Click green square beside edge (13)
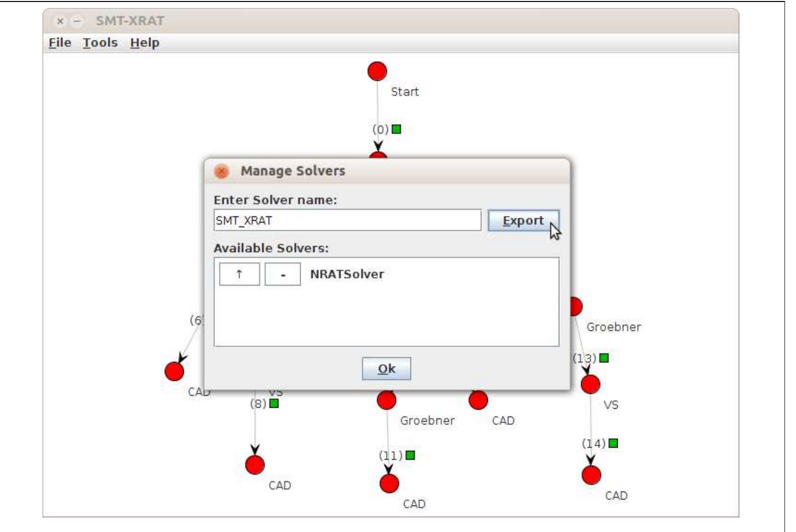This screenshot has height=532, width=796. point(604,358)
